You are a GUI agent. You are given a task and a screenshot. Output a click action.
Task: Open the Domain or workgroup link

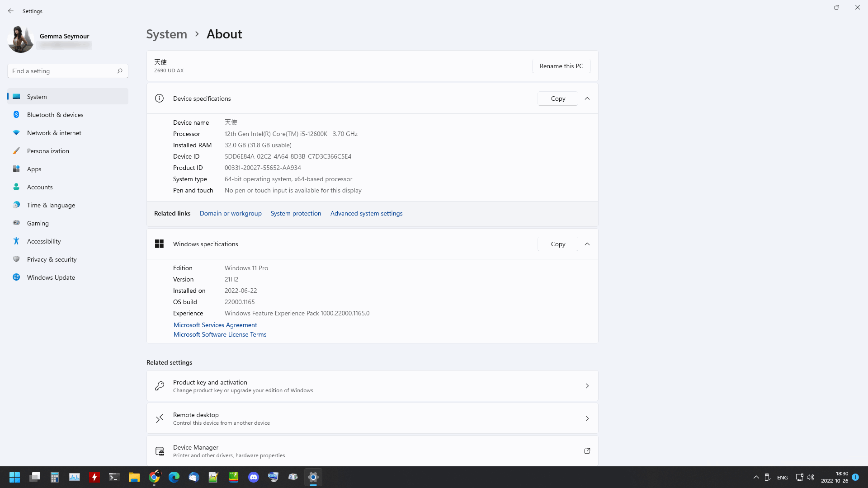(x=231, y=213)
